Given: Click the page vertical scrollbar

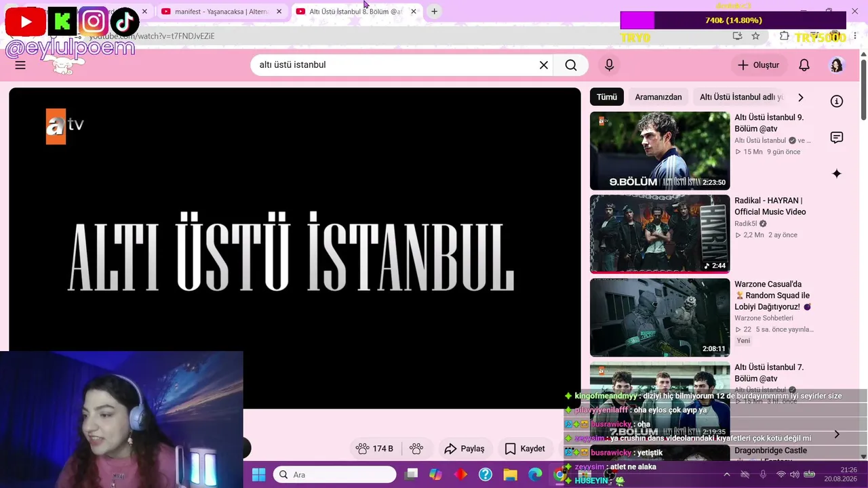Looking at the screenshot, I should coord(863,91).
